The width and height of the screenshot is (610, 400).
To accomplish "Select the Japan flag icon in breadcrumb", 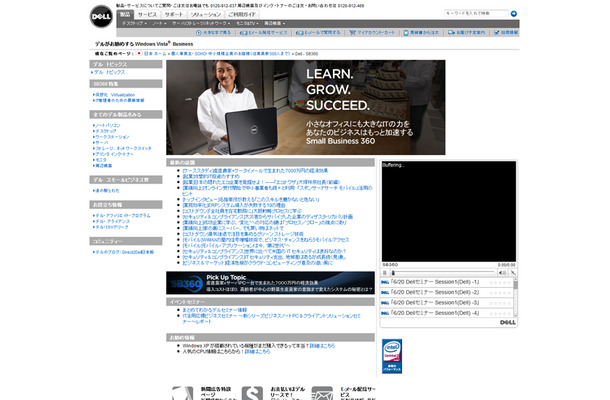I will tap(139, 53).
